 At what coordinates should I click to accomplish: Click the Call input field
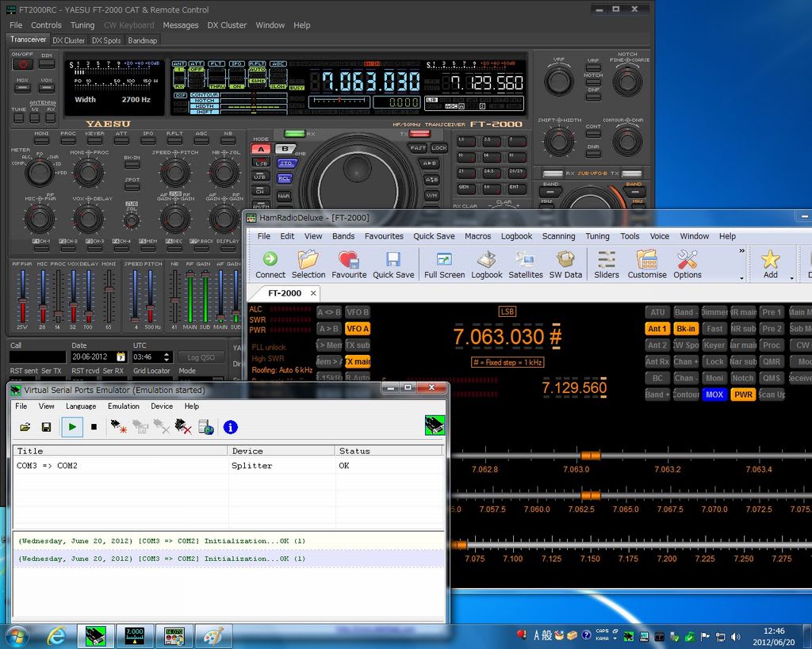(38, 357)
